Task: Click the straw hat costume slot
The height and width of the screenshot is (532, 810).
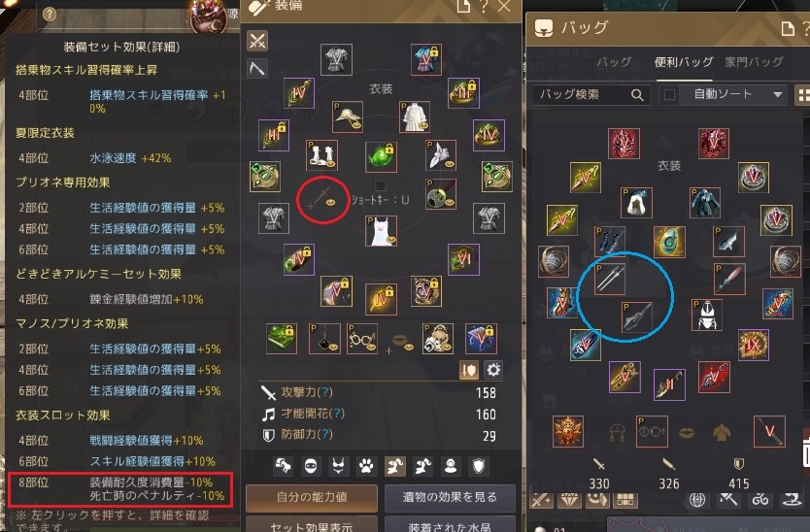Action: pyautogui.click(x=347, y=116)
